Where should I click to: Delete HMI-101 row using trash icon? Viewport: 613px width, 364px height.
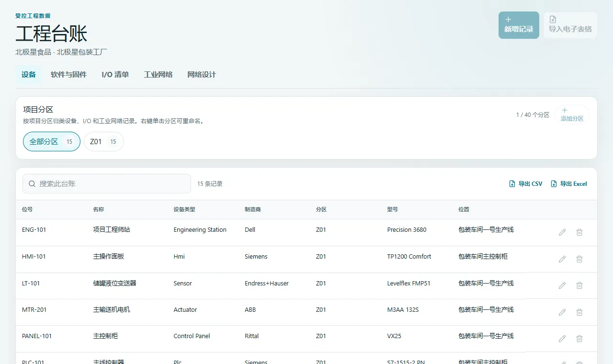pyautogui.click(x=579, y=259)
